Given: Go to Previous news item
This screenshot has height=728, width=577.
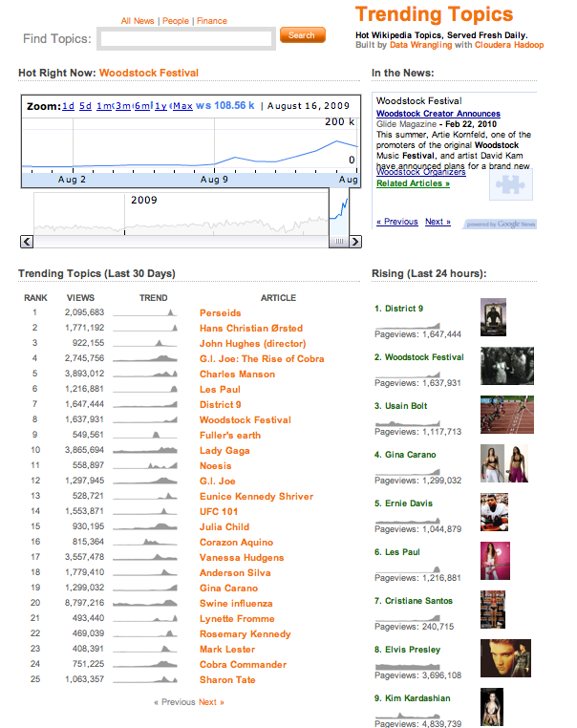Looking at the screenshot, I should pyautogui.click(x=397, y=222).
